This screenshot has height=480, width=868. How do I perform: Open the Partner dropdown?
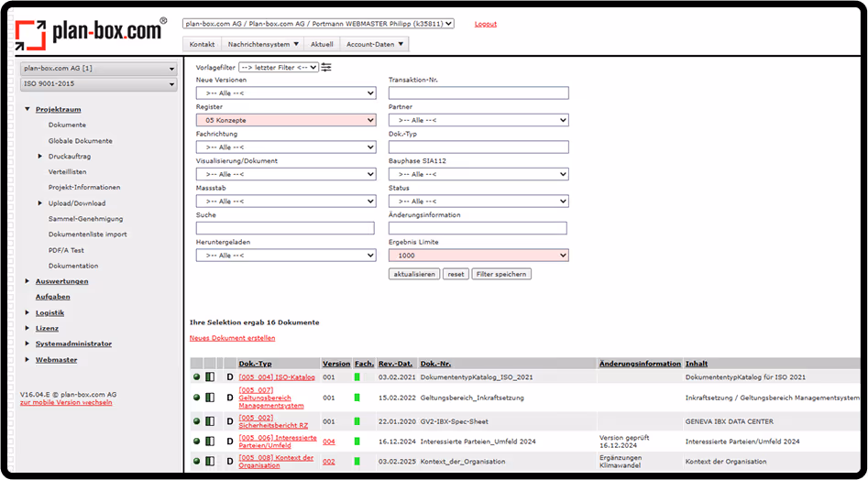point(478,120)
